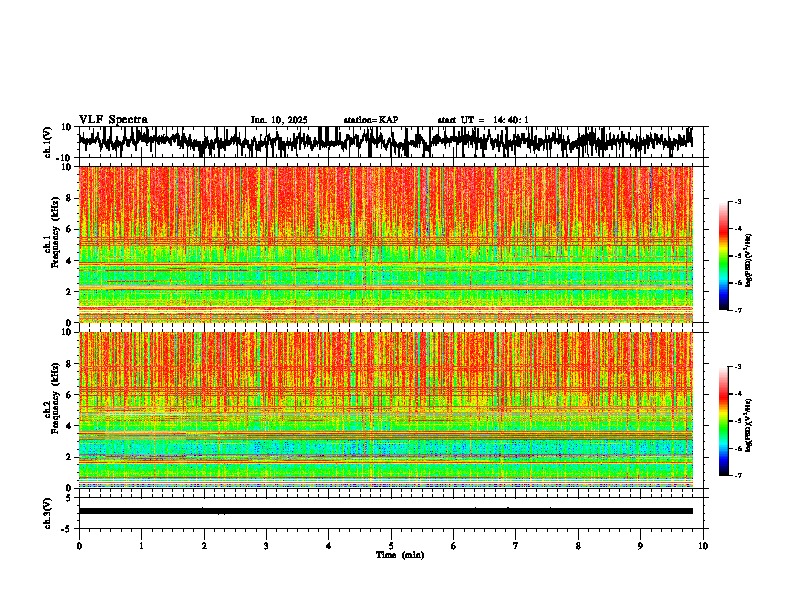This screenshot has width=792, height=612.
Task: Click the time axis tick label "1"
Action: click(141, 546)
